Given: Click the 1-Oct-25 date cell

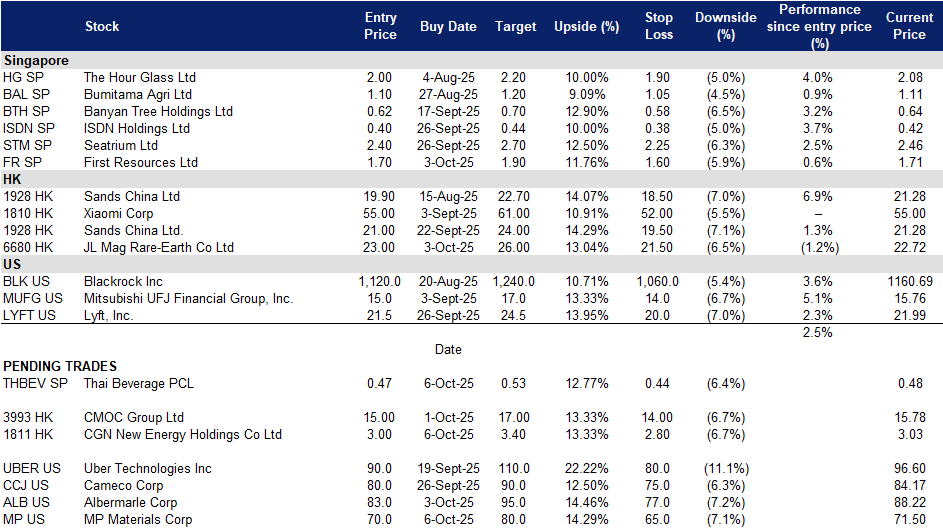Looking at the screenshot, I should pos(448,417).
